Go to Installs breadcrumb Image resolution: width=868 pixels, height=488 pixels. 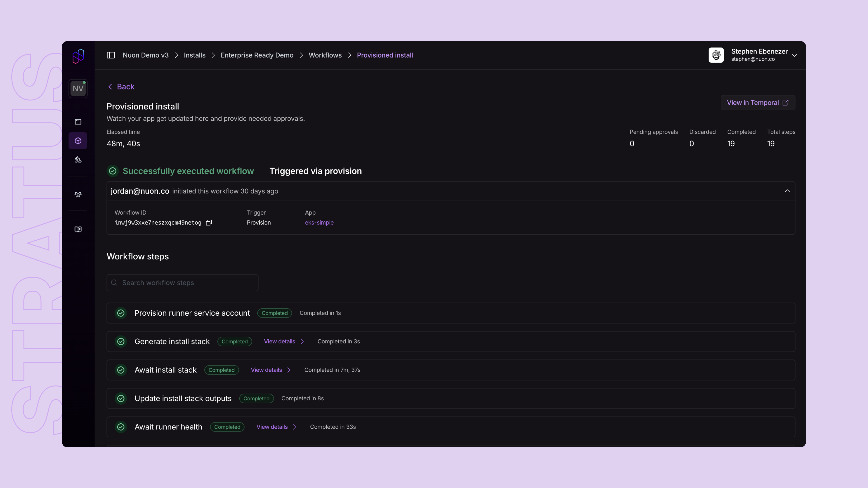194,55
